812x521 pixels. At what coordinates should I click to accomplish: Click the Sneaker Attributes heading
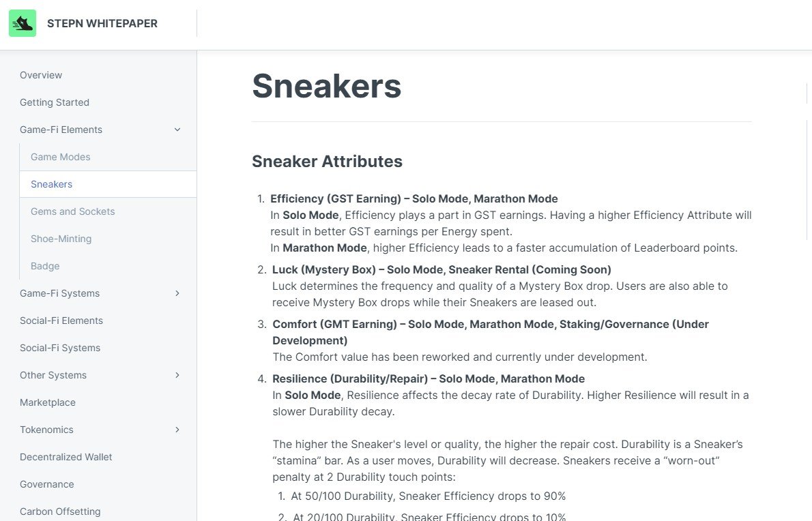click(327, 162)
